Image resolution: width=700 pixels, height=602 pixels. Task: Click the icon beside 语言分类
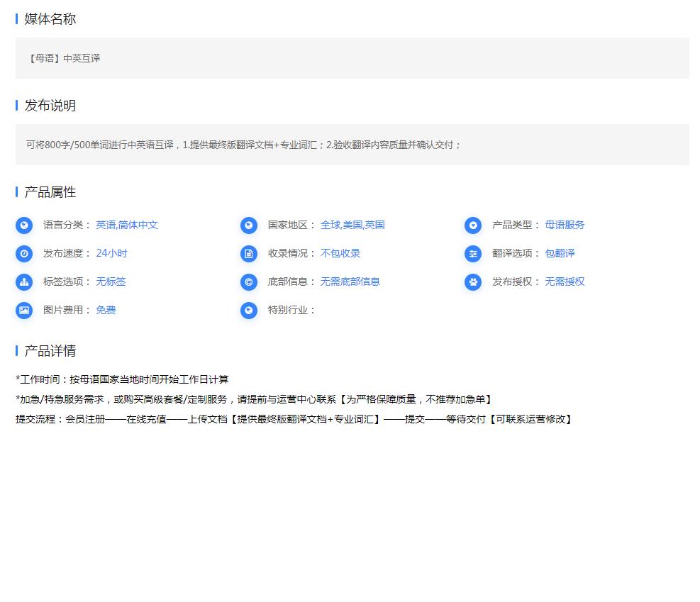point(24,225)
